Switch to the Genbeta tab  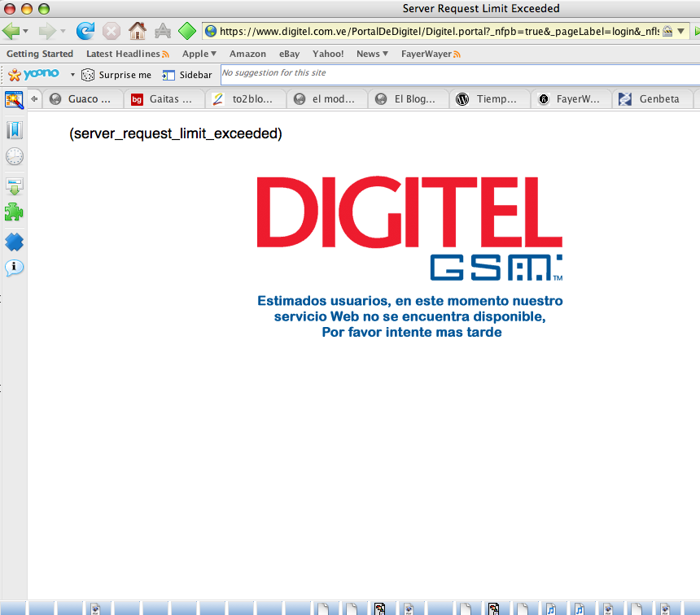[653, 99]
